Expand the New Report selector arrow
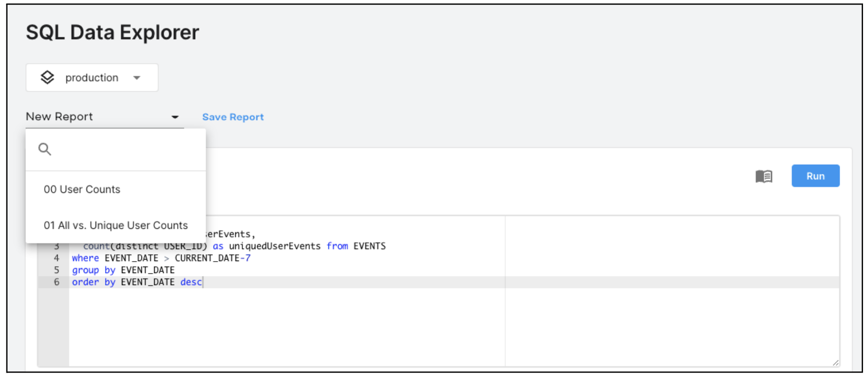The height and width of the screenshot is (378, 868). 175,117
